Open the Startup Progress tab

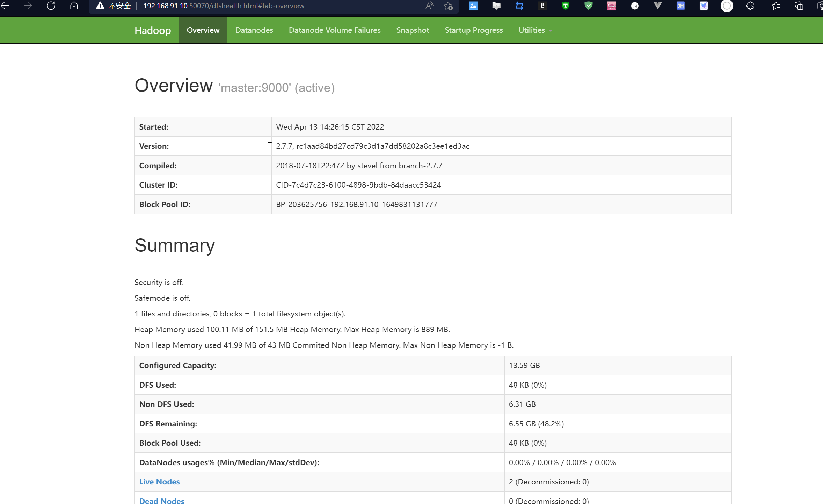(474, 30)
